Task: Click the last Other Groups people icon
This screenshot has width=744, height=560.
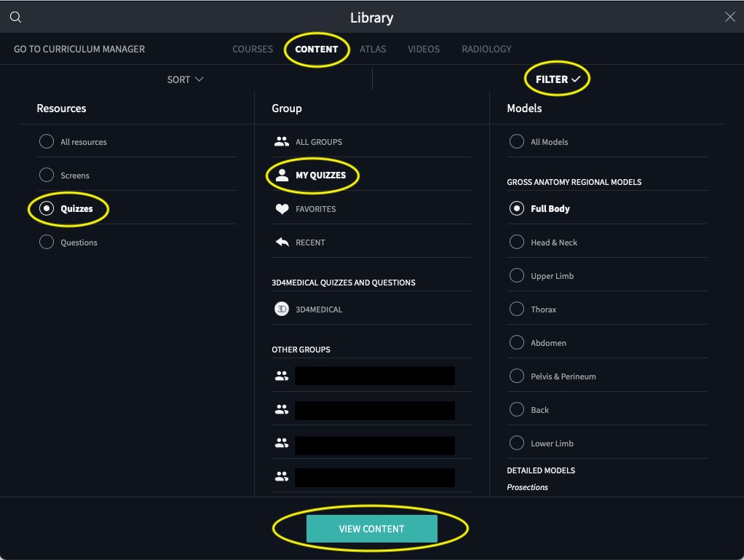Action: (x=282, y=477)
